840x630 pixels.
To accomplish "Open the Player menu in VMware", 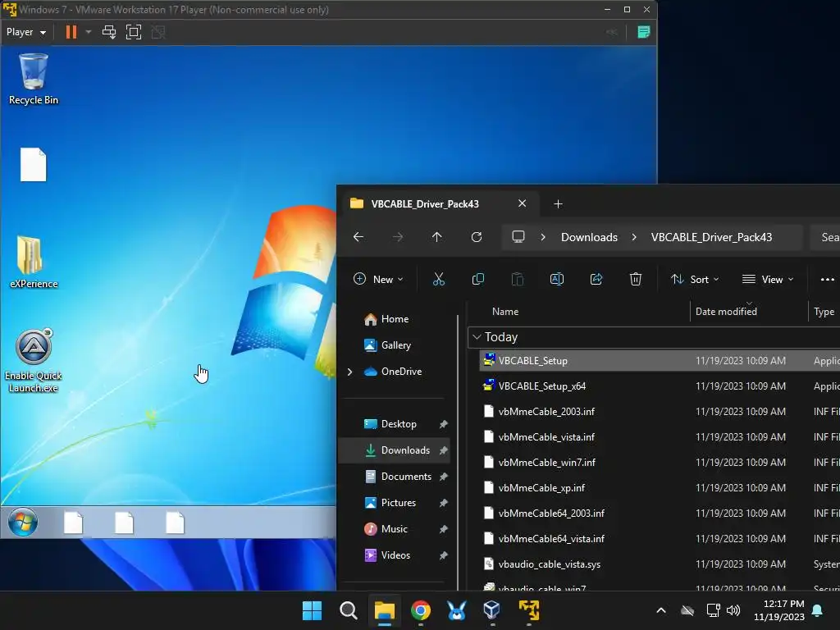I will tap(25, 32).
